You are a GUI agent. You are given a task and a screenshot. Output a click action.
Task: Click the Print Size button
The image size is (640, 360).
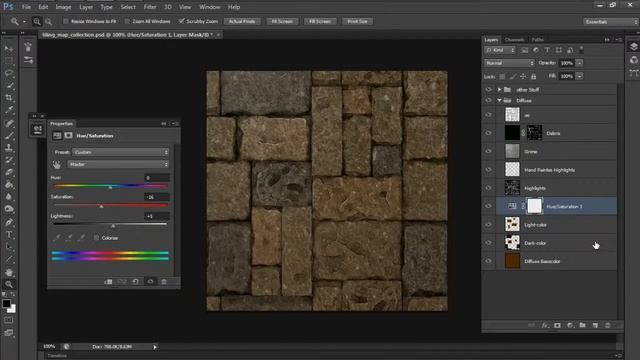click(x=357, y=21)
